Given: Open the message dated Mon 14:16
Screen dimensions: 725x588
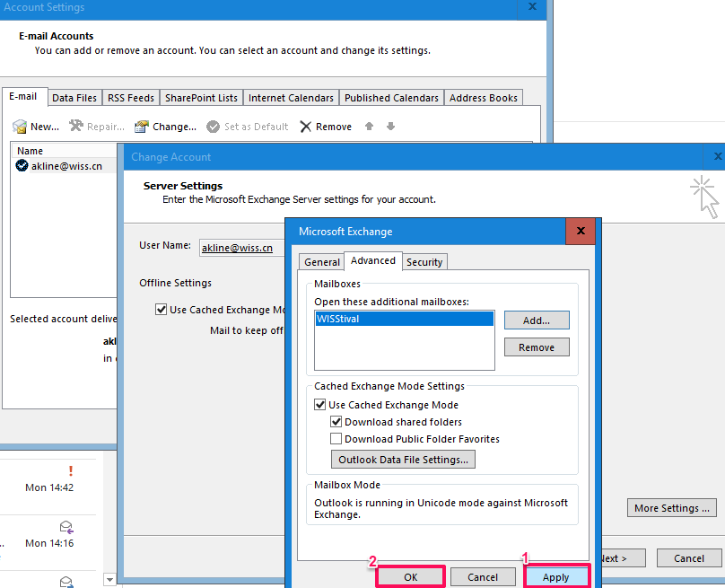Looking at the screenshot, I should pyautogui.click(x=48, y=542).
